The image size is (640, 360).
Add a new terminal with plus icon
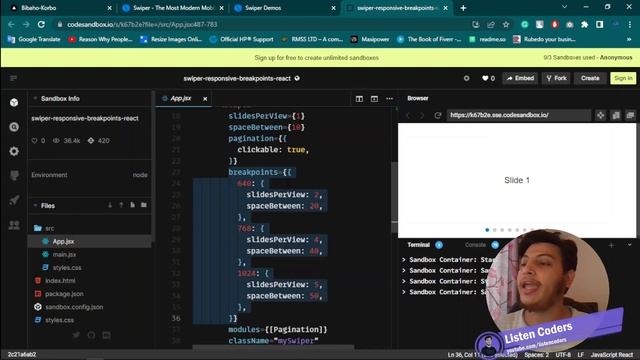(x=611, y=245)
